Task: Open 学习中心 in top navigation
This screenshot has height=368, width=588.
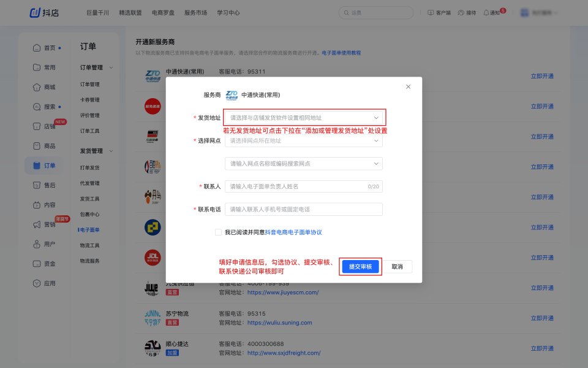Action: (x=228, y=13)
